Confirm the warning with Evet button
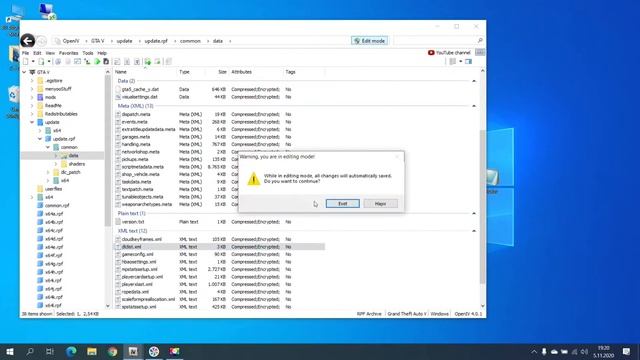Viewport: 640px width, 360px height. 343,204
